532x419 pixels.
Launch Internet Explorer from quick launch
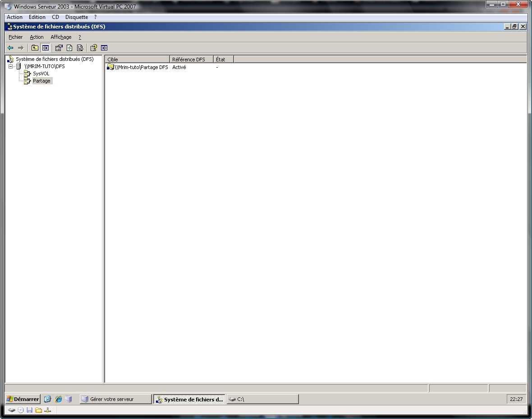(x=58, y=399)
